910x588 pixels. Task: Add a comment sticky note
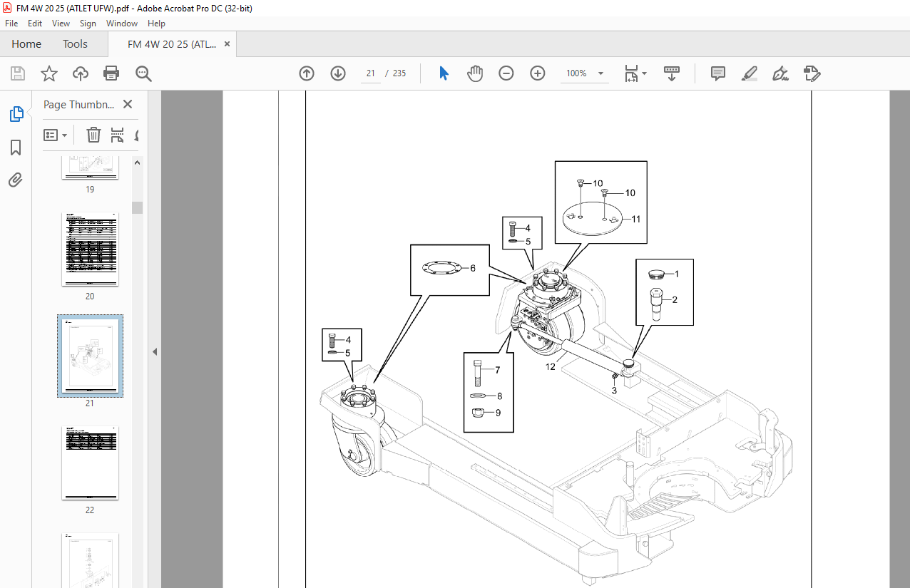tap(718, 73)
